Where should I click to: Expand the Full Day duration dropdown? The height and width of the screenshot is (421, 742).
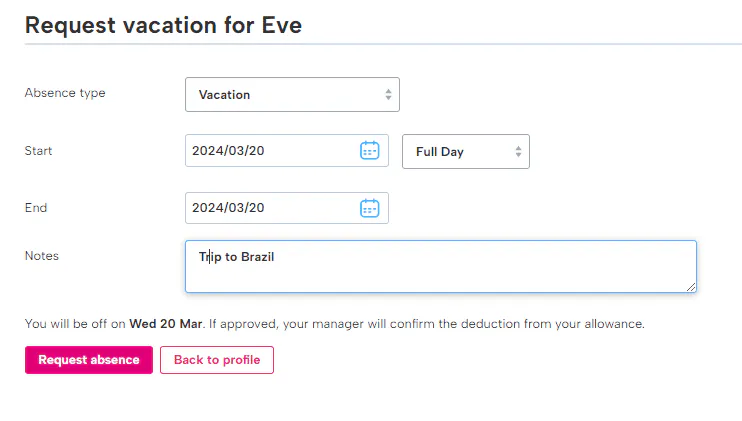(455, 152)
